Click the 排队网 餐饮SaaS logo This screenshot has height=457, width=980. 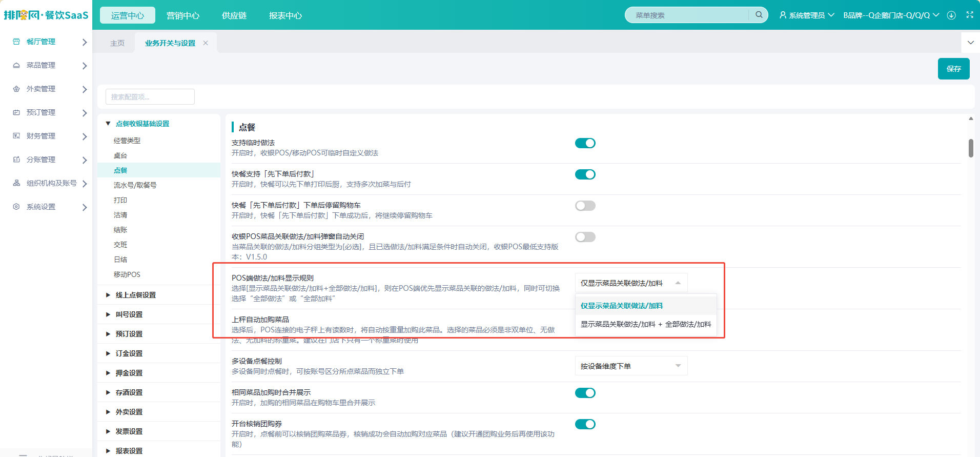46,15
